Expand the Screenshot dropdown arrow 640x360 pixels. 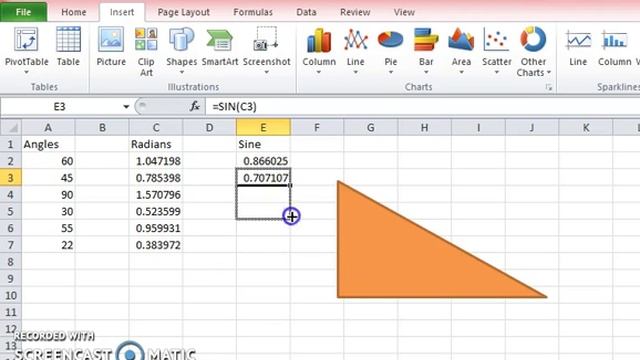pyautogui.click(x=267, y=73)
